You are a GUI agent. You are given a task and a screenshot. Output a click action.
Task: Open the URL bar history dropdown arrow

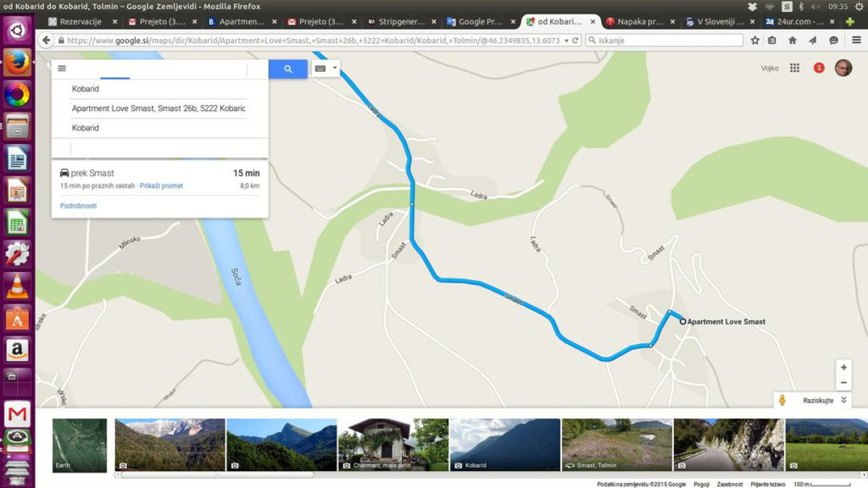pyautogui.click(x=566, y=41)
